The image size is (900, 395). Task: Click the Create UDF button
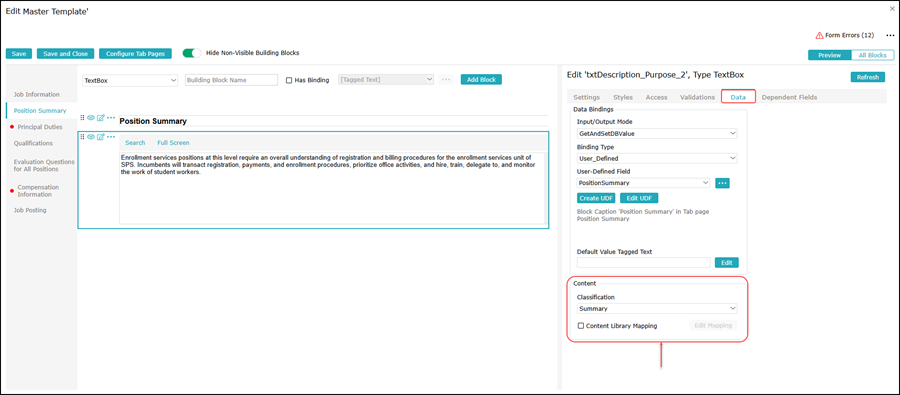pos(596,198)
